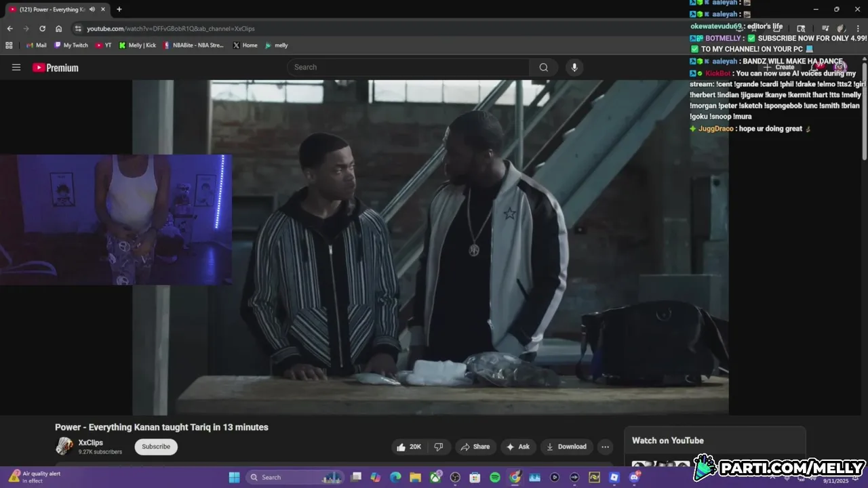Click the video player frame

(x=431, y=247)
